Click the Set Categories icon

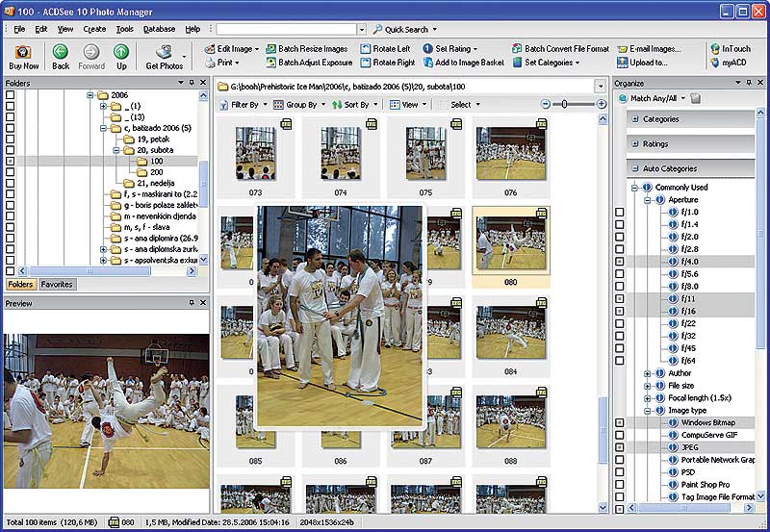click(517, 63)
